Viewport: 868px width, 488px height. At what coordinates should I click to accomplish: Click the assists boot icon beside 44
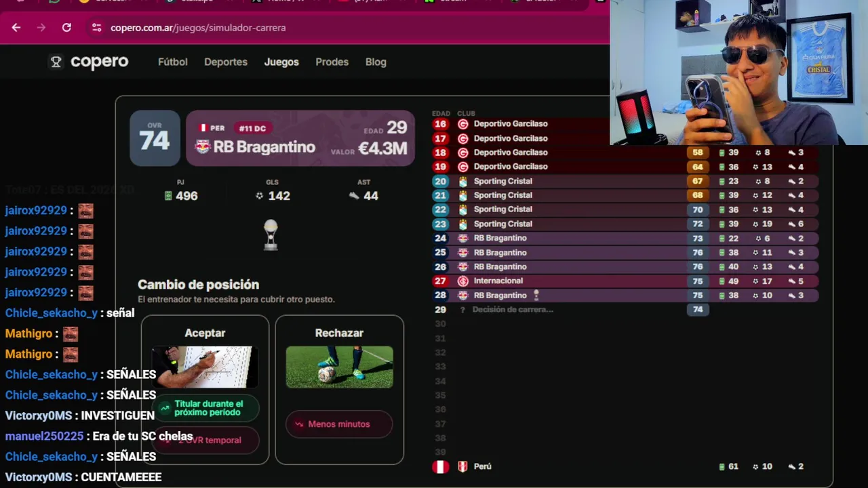[354, 196]
